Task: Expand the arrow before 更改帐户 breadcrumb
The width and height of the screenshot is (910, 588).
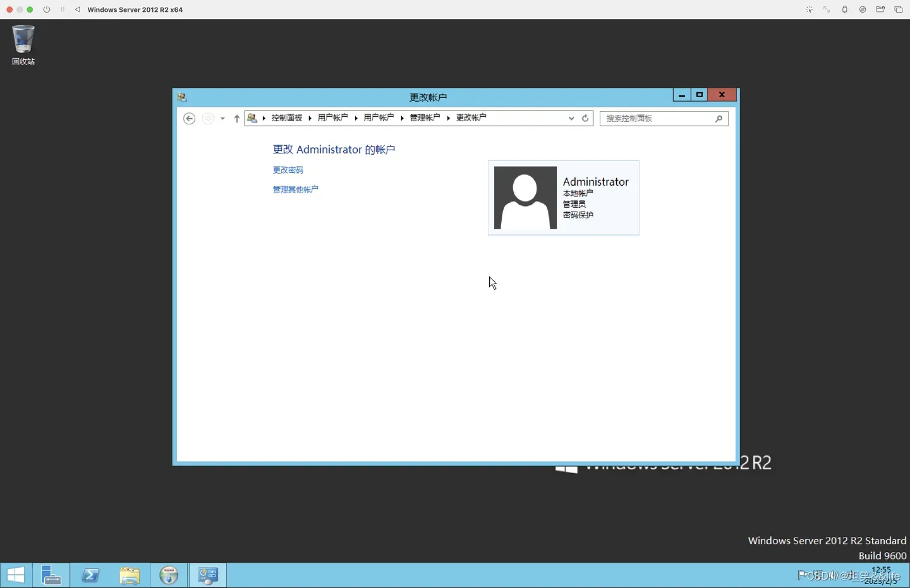Action: (448, 118)
